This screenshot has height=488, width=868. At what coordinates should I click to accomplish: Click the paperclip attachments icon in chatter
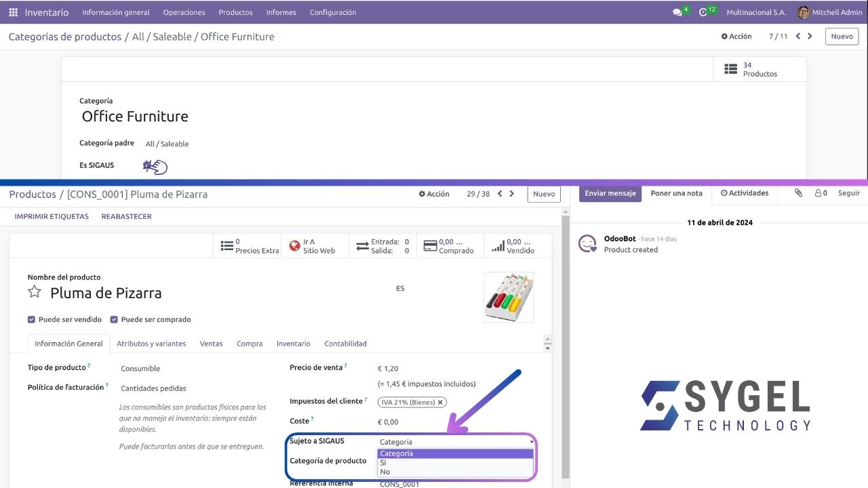click(x=798, y=193)
